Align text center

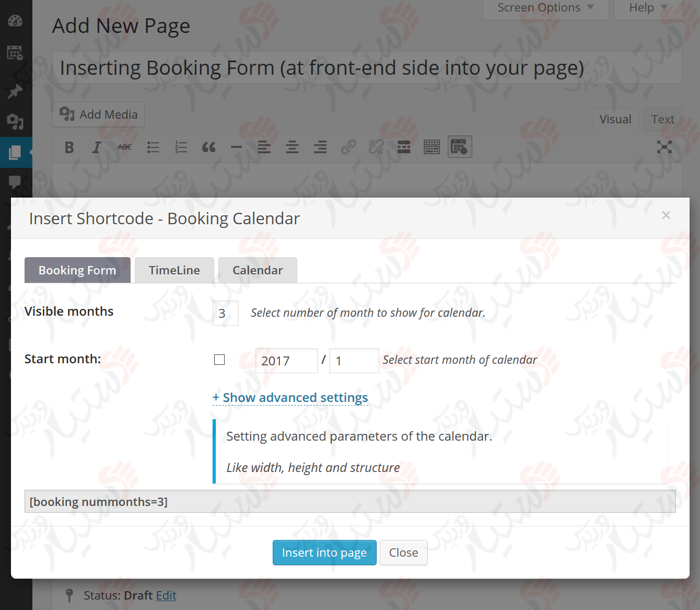(x=293, y=147)
